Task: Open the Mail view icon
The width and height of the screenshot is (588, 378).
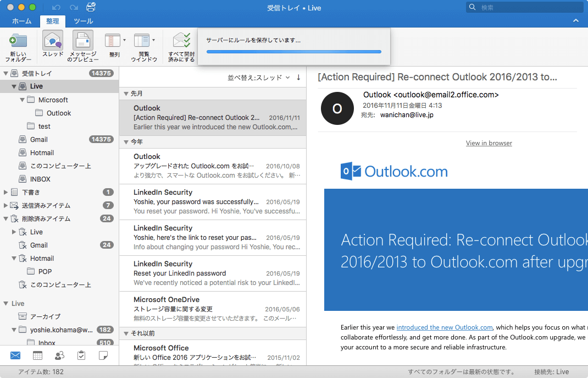Action: pos(15,355)
